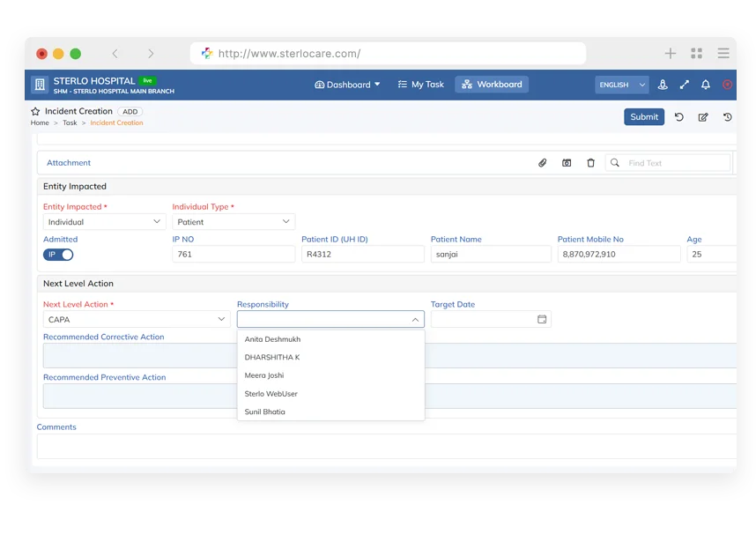The width and height of the screenshot is (756, 534).
Task: Click the trash delete attachment icon
Action: pos(590,163)
